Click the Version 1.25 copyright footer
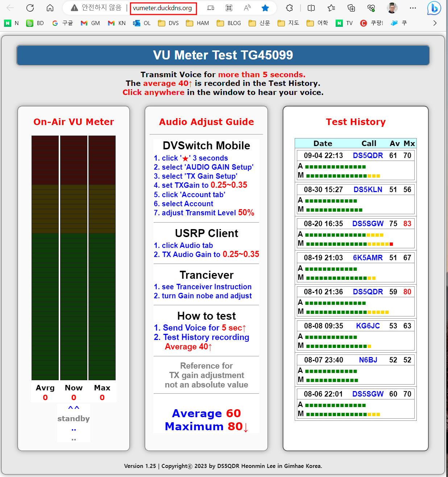Viewport: 448px width, 477px height. (x=223, y=466)
